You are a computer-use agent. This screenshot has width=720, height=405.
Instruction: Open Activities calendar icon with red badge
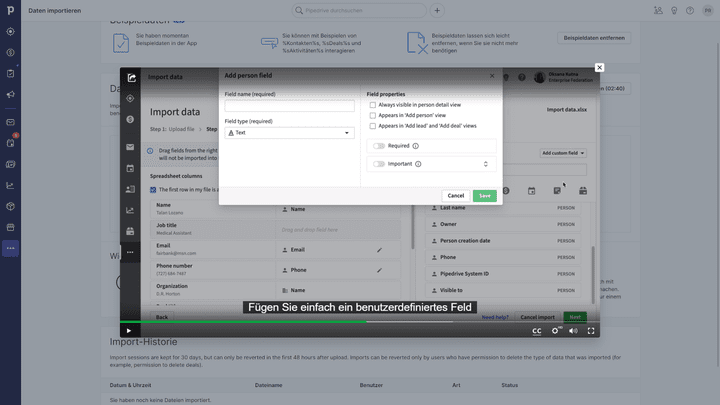coord(11,143)
